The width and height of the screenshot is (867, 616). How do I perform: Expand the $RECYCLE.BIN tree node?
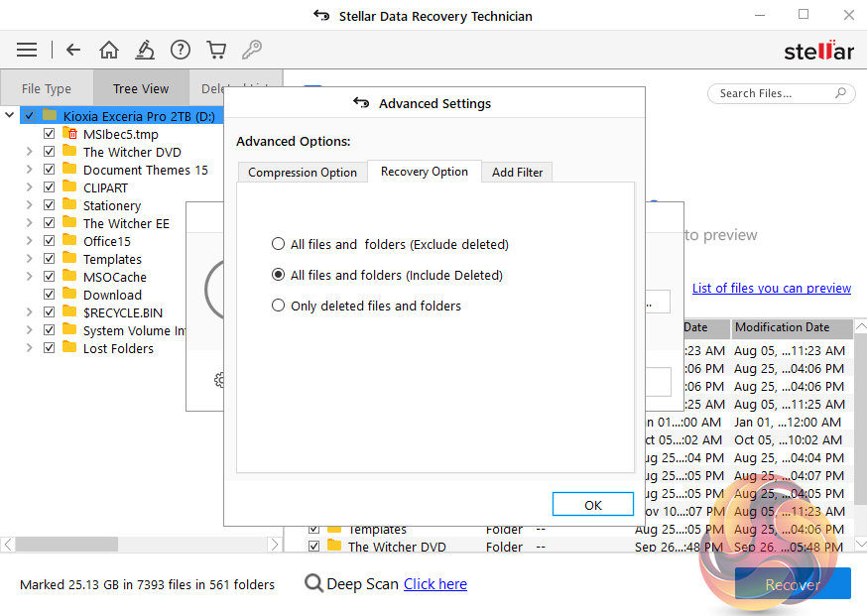tap(30, 311)
